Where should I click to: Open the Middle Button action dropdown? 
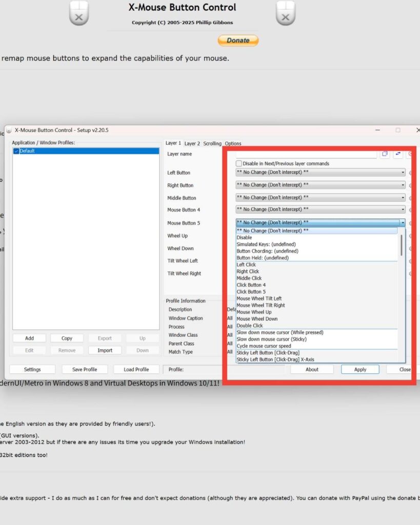pos(321,197)
